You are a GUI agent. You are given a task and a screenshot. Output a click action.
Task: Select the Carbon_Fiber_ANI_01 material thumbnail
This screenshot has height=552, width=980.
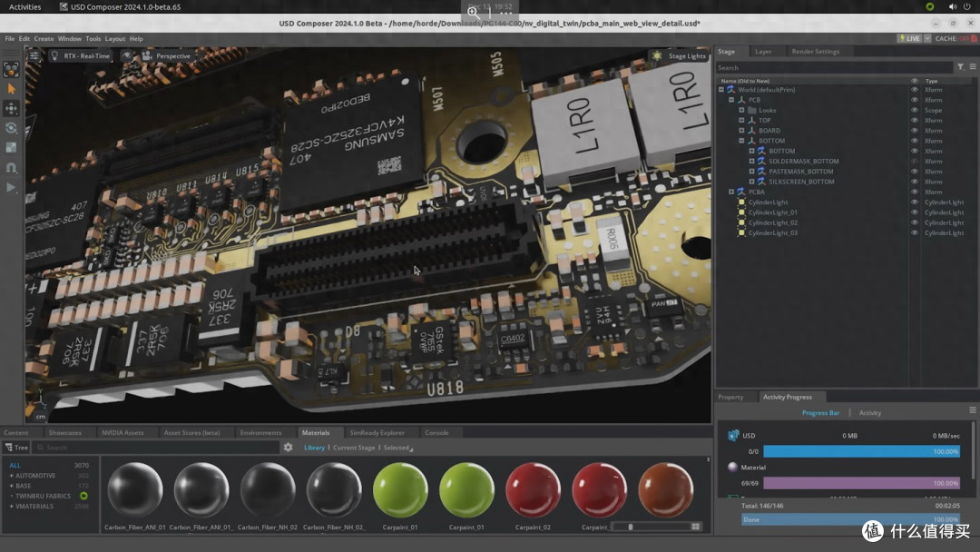[x=135, y=489]
